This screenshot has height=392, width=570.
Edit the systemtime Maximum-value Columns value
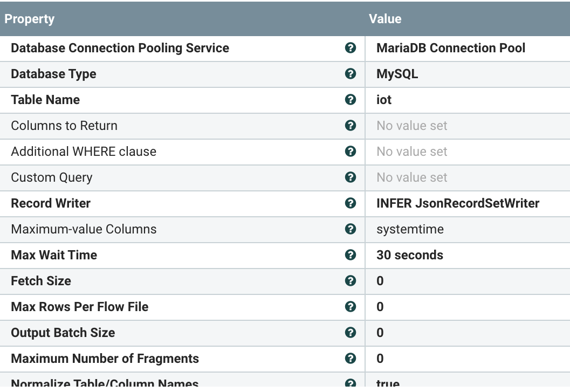coord(410,229)
